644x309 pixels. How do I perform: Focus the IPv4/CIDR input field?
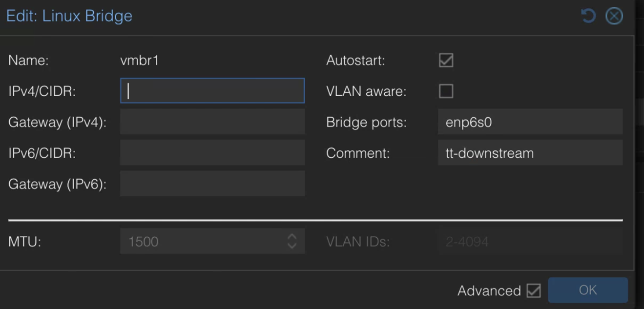click(212, 91)
